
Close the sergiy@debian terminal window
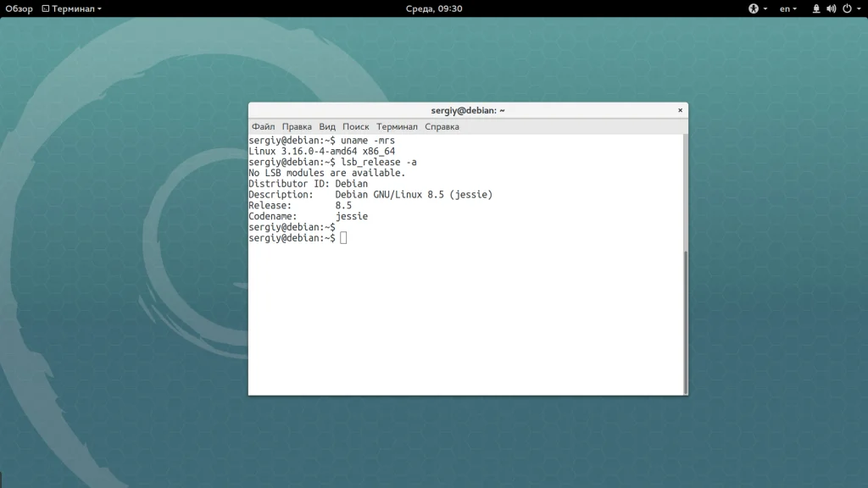(x=680, y=110)
